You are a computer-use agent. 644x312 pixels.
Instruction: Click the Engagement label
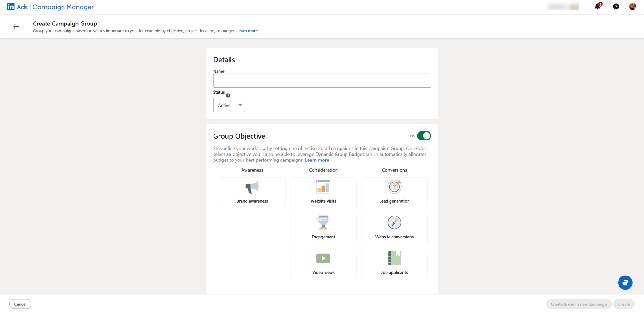(x=323, y=237)
